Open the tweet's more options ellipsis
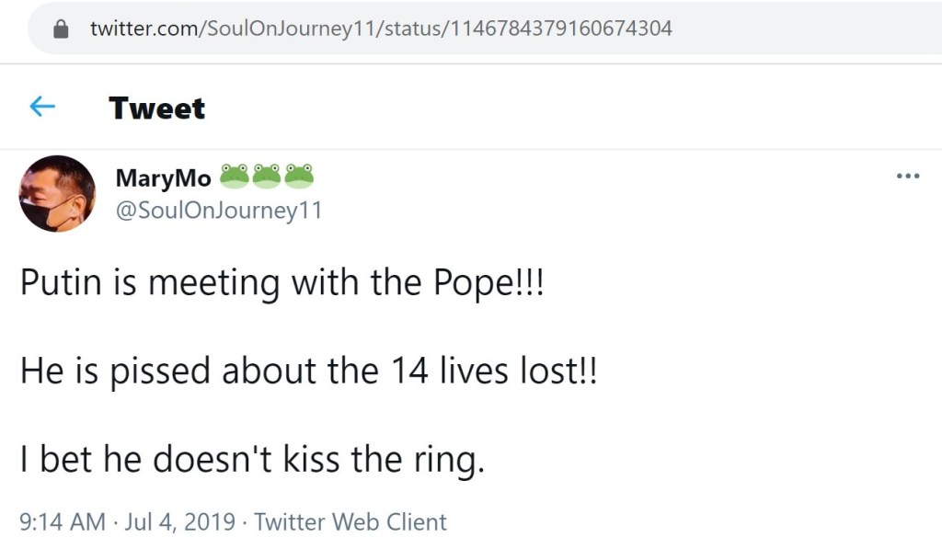The height and width of the screenshot is (560, 942). click(908, 177)
